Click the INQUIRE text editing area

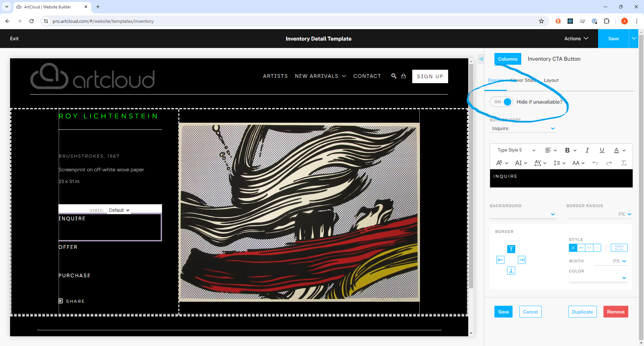pos(561,178)
